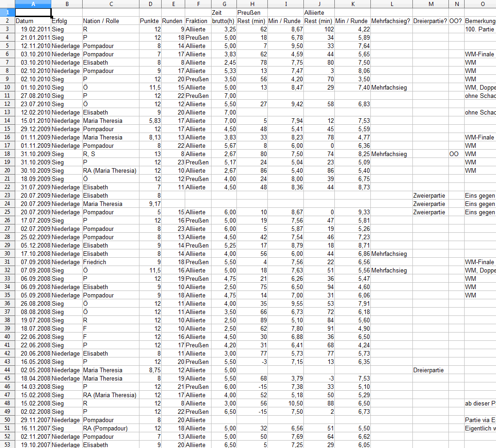Click the date cell 27.08.2010

[x=33, y=96]
